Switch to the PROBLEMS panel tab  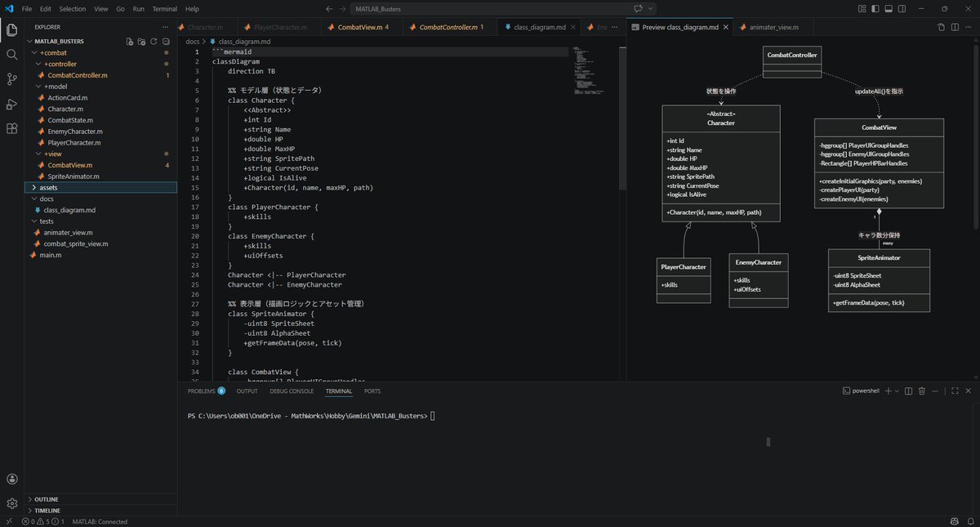pos(206,391)
